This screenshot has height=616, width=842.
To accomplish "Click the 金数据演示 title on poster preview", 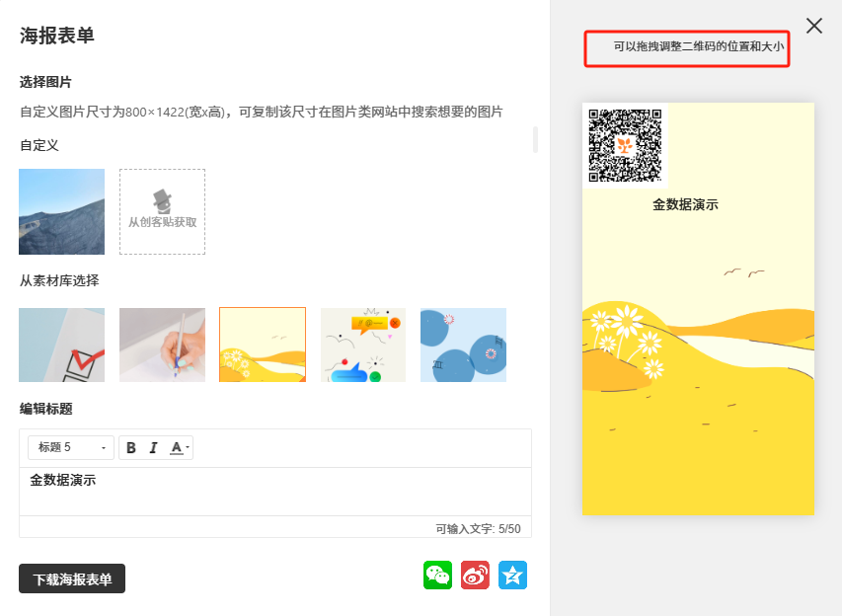I will click(x=685, y=204).
